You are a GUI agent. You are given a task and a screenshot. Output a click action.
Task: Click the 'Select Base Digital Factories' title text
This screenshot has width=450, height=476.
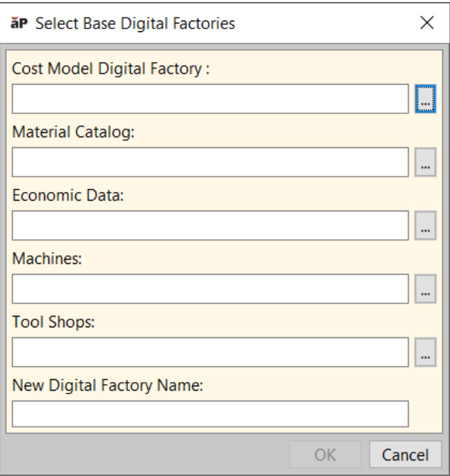click(135, 23)
